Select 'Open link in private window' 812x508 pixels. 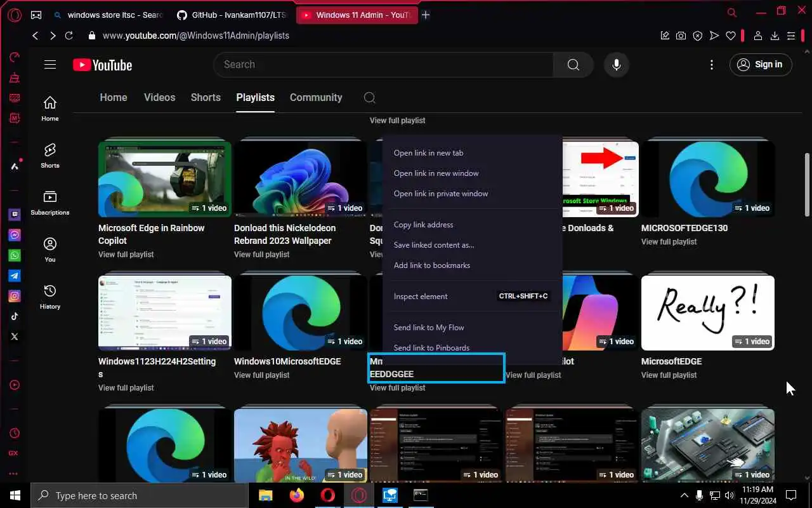pyautogui.click(x=473, y=194)
